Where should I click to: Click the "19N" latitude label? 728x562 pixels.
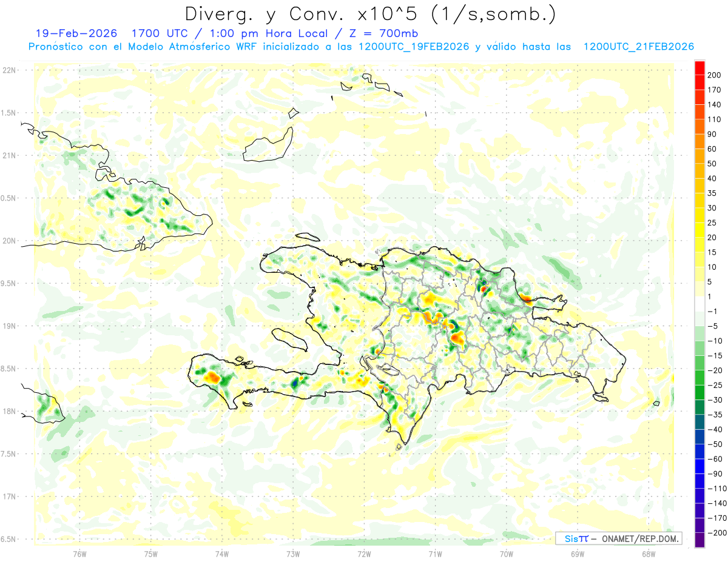[8, 326]
